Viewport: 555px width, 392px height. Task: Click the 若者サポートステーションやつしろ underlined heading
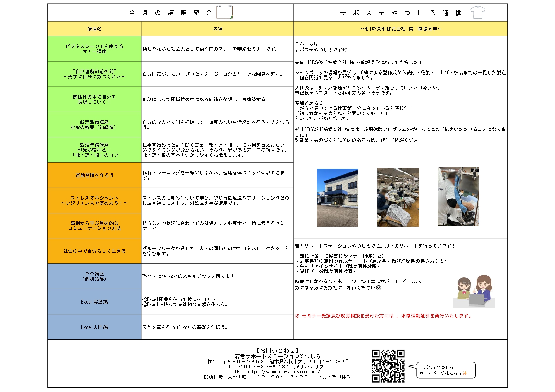tap(277, 356)
